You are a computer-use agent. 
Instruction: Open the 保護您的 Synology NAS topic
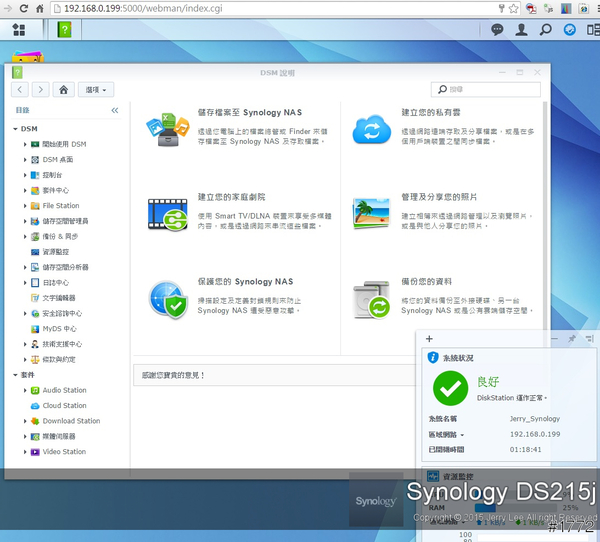click(244, 282)
